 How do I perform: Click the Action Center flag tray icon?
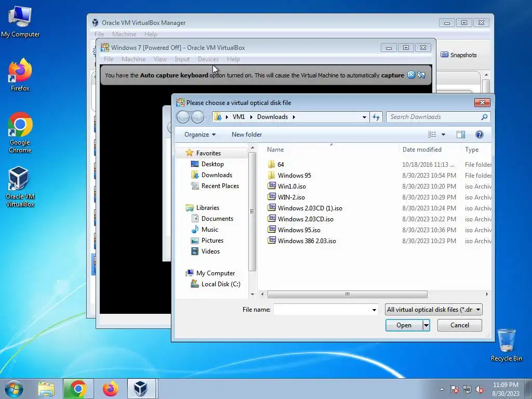pyautogui.click(x=455, y=390)
